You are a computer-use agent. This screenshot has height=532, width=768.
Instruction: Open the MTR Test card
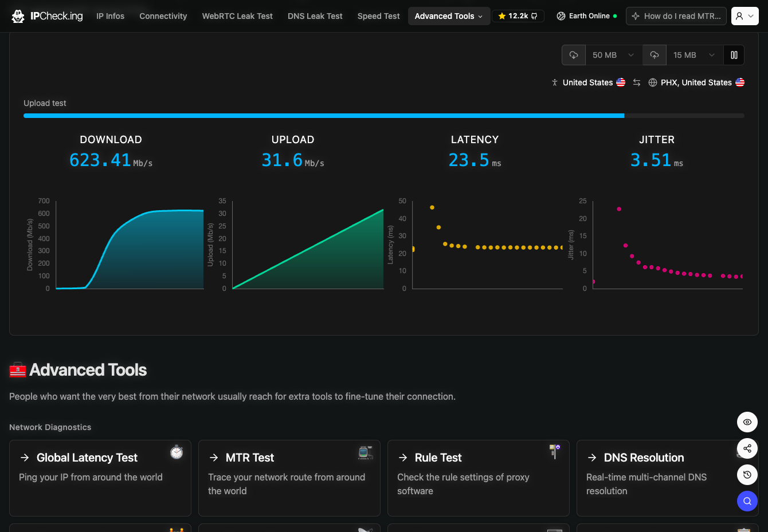coord(289,478)
